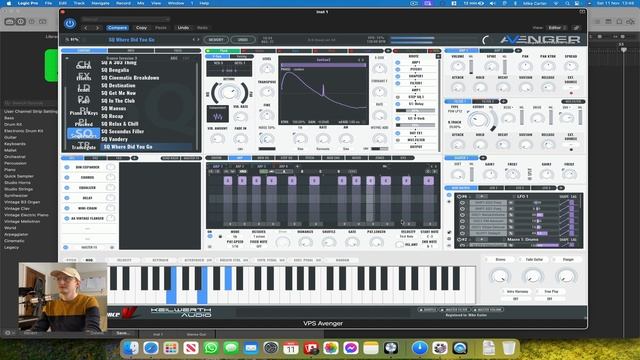Select the SQ Sequences browser category
The height and width of the screenshot is (360, 640).
coord(83,133)
